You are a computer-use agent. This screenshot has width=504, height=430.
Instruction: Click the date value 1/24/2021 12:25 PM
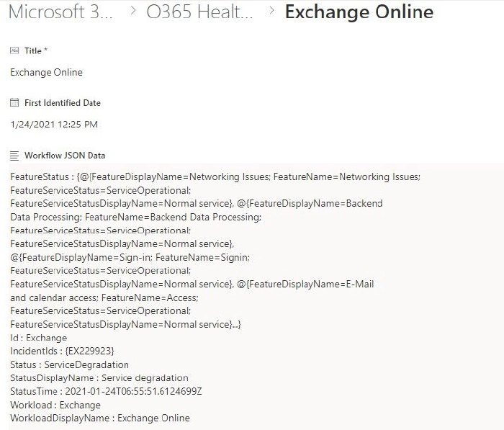[54, 124]
